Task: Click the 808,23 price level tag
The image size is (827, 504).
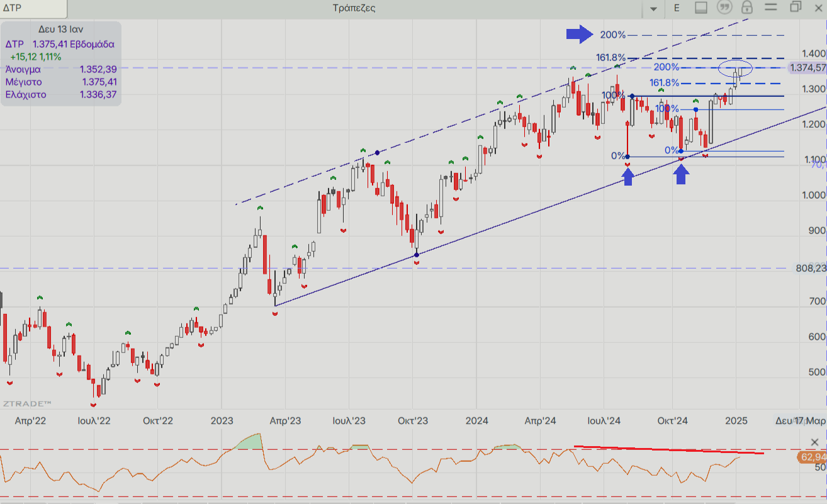Action: click(811, 268)
